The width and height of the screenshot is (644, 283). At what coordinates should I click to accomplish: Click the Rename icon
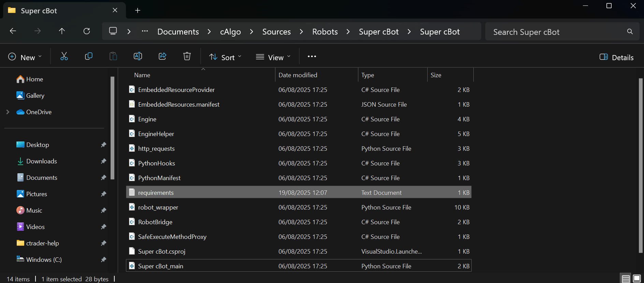[138, 56]
